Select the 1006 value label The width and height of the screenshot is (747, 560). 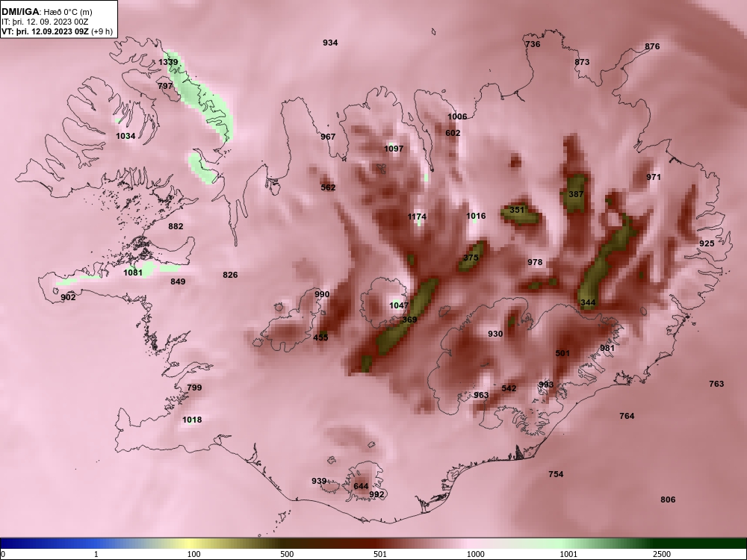pyautogui.click(x=457, y=116)
